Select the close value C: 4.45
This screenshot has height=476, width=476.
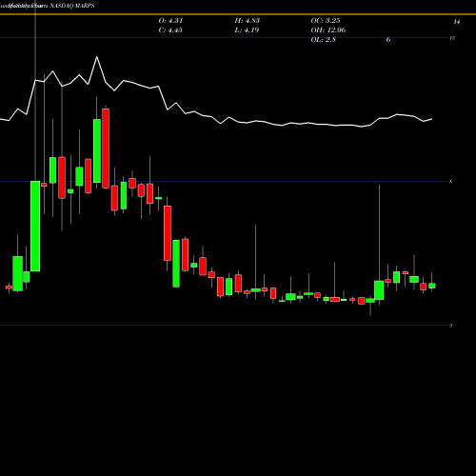(x=170, y=30)
